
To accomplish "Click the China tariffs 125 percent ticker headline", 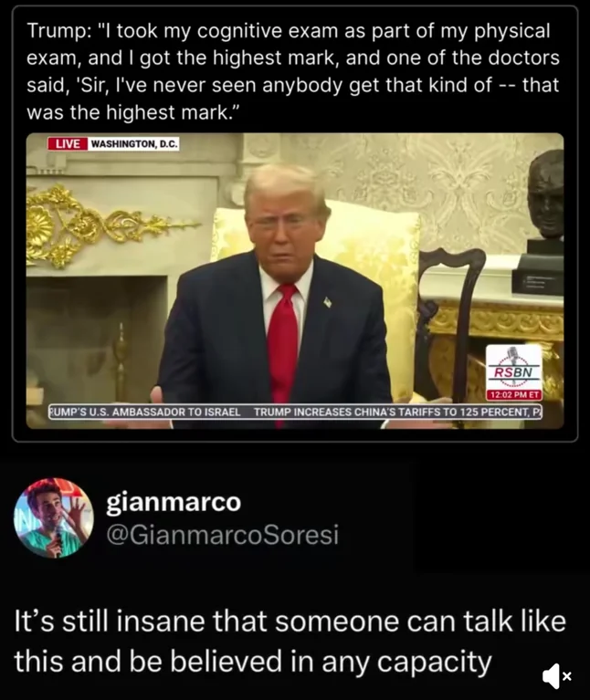I will pos(395,412).
